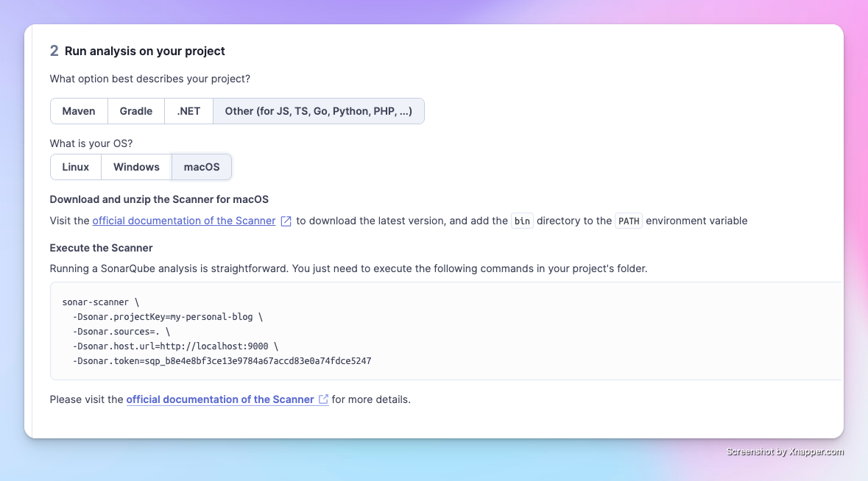The height and width of the screenshot is (481, 868).
Task: Click the 'What is your OS?' label
Action: (x=91, y=143)
